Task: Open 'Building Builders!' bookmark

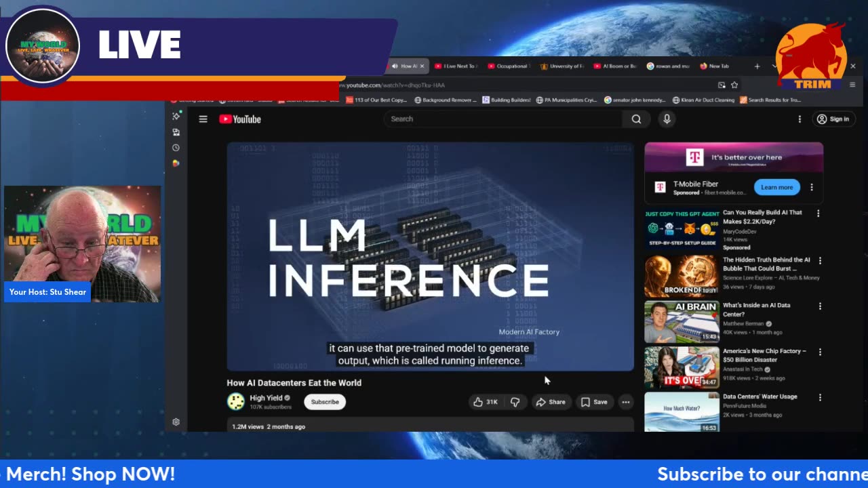Action: (x=507, y=100)
